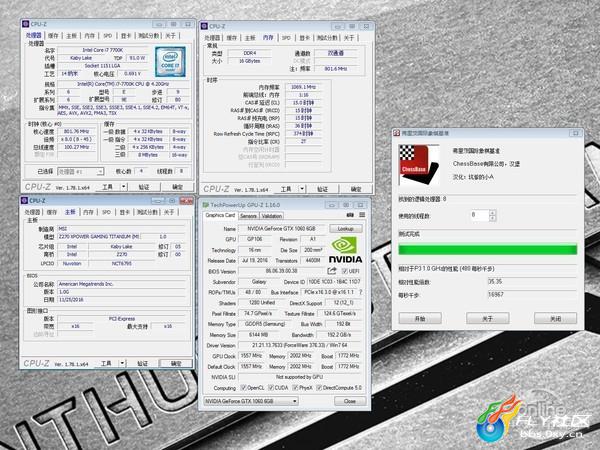Close the CPU-Z mainboard window with the red X

pyautogui.click(x=186, y=201)
